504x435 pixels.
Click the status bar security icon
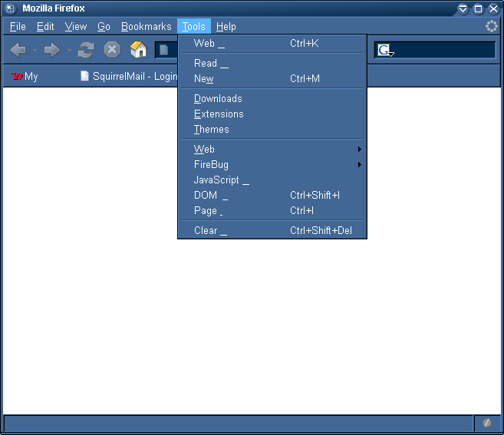click(x=486, y=423)
